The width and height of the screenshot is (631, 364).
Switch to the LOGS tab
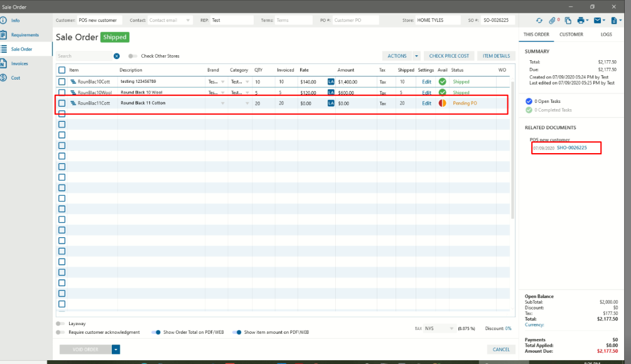coord(606,35)
